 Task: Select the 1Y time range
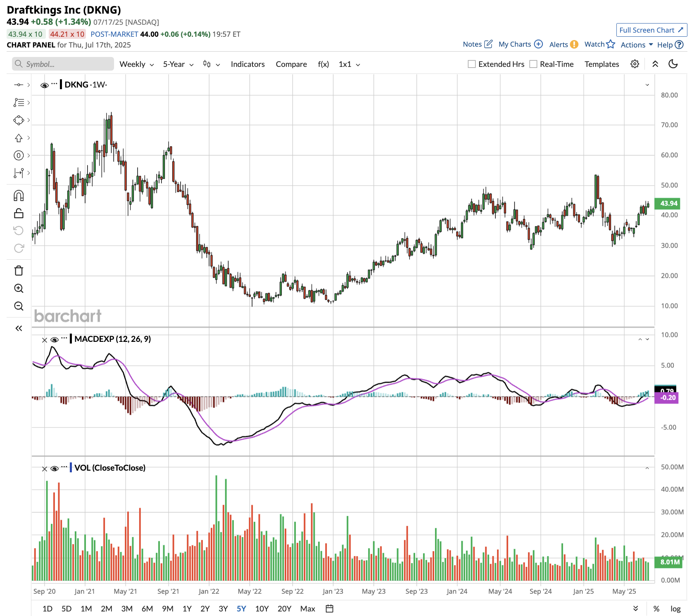[x=187, y=609]
